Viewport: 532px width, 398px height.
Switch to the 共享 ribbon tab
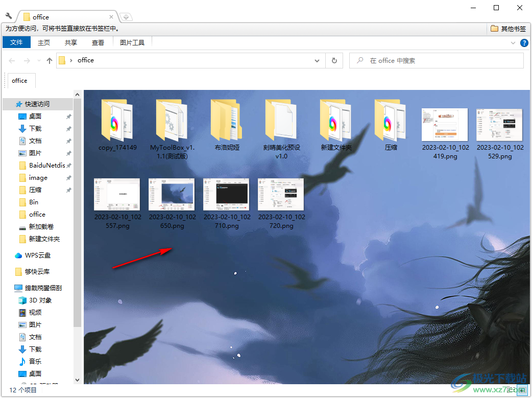pos(71,42)
